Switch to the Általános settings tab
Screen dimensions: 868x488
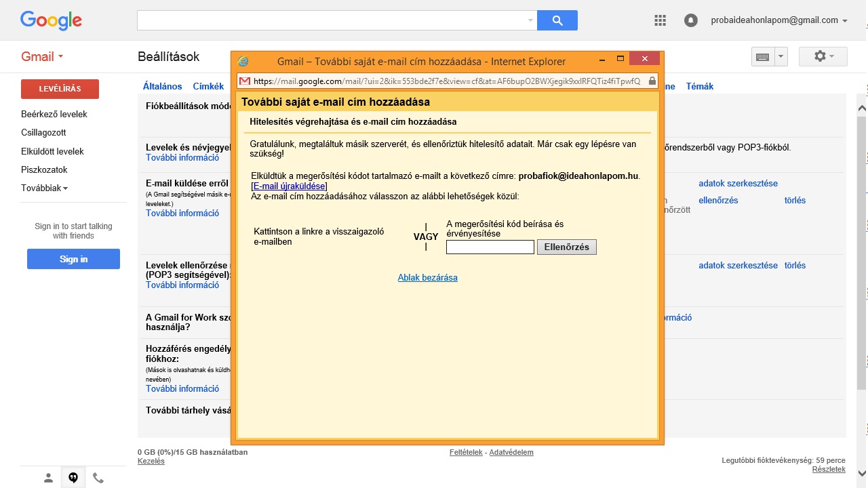point(163,86)
